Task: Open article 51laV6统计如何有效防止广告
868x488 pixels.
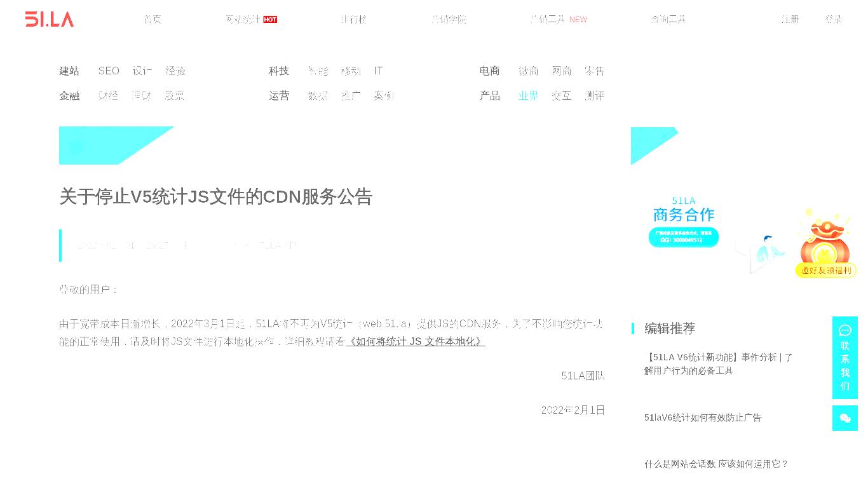Action: [x=703, y=417]
